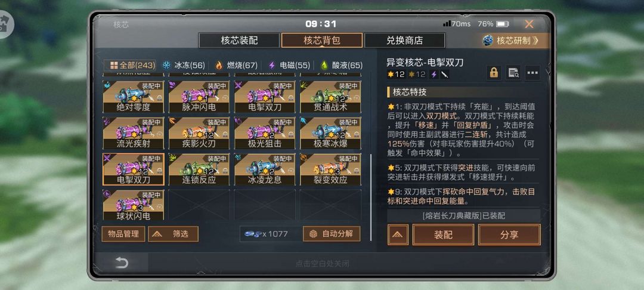This screenshot has height=290, width=644.
Task: Select the 贯通战术 core item
Action: [330, 97]
